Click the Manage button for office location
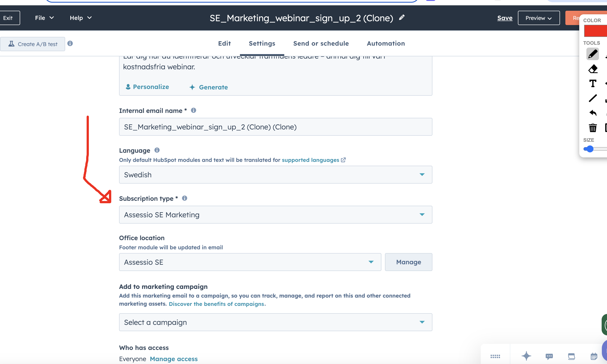The height and width of the screenshot is (364, 607). pos(408,262)
